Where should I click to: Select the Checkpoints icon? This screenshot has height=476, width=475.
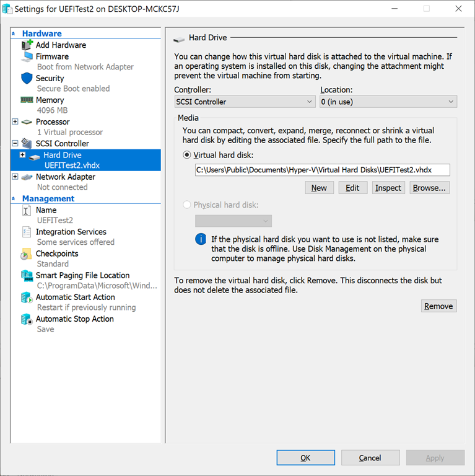click(27, 254)
